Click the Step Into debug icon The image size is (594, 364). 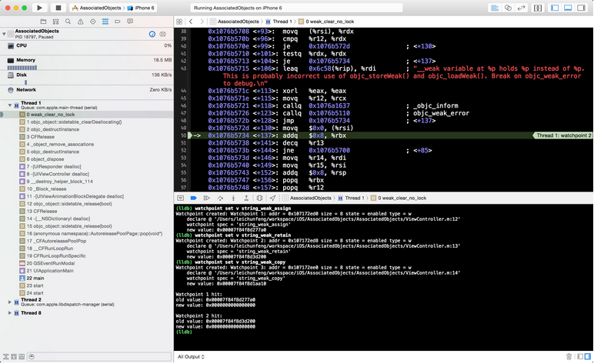coord(233,198)
